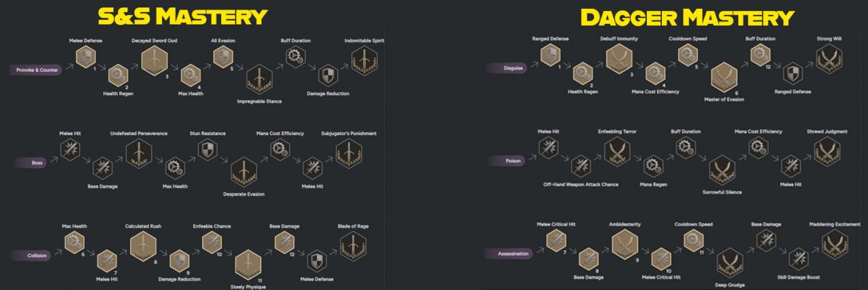Viewport: 868px width, 290px height.
Task: Click the Maddening Excitement icon
Action: coord(834,244)
